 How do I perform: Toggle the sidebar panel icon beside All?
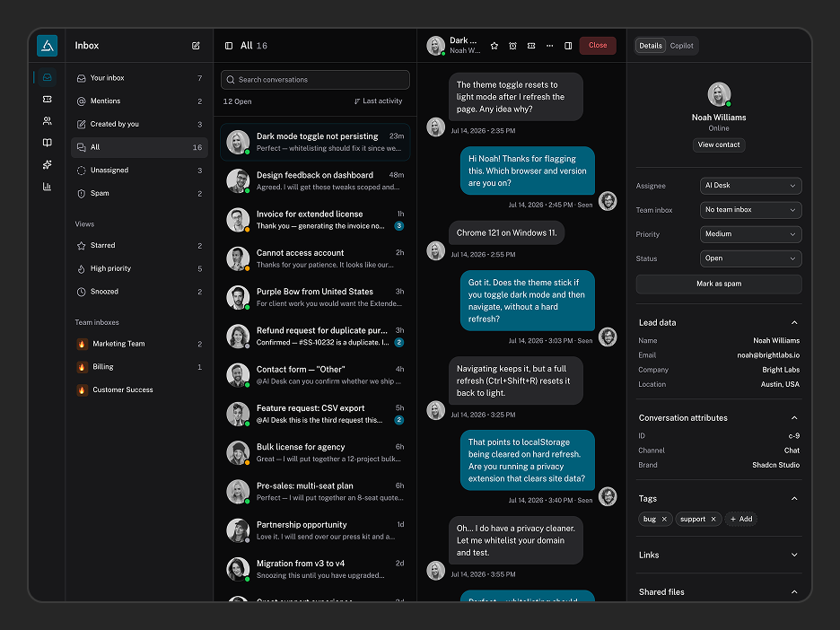[x=229, y=46]
